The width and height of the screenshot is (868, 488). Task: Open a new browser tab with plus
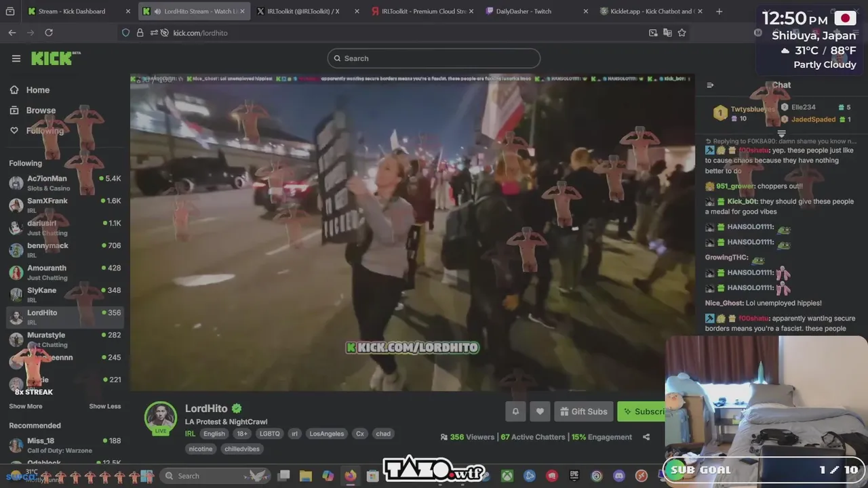pyautogui.click(x=719, y=12)
